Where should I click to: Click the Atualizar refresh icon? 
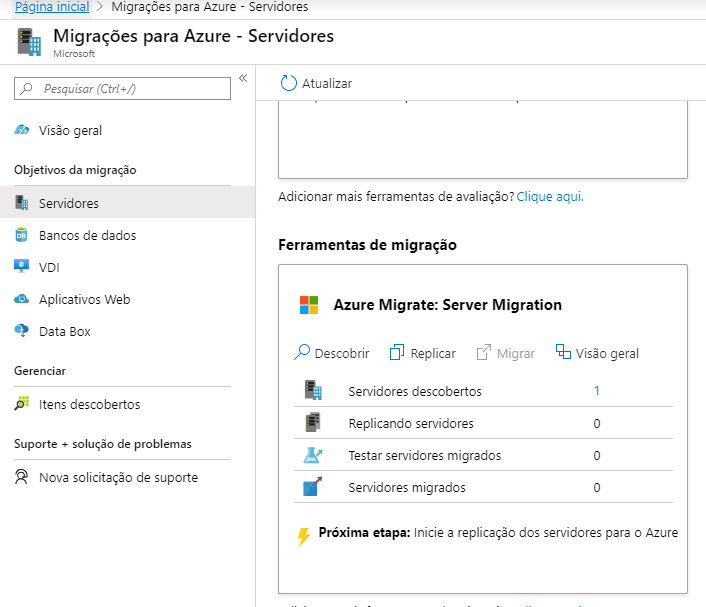click(289, 83)
